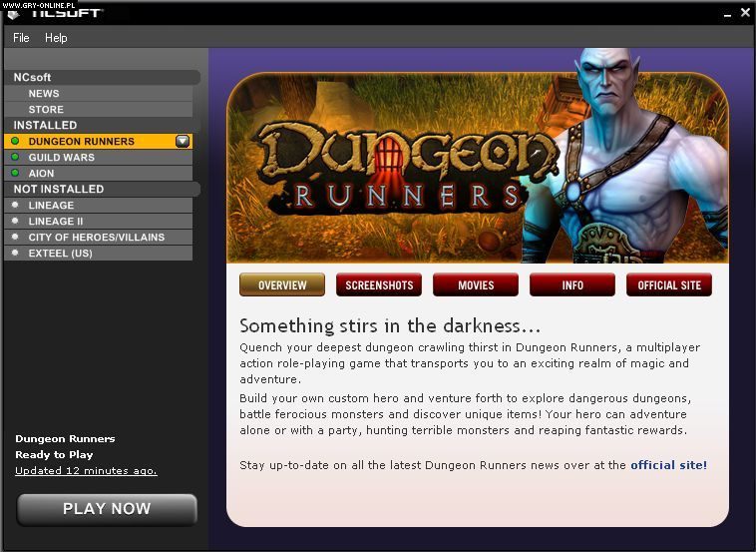The width and height of the screenshot is (756, 552).
Task: Click green status dot beside Dungeon Runners
Action: pos(15,142)
